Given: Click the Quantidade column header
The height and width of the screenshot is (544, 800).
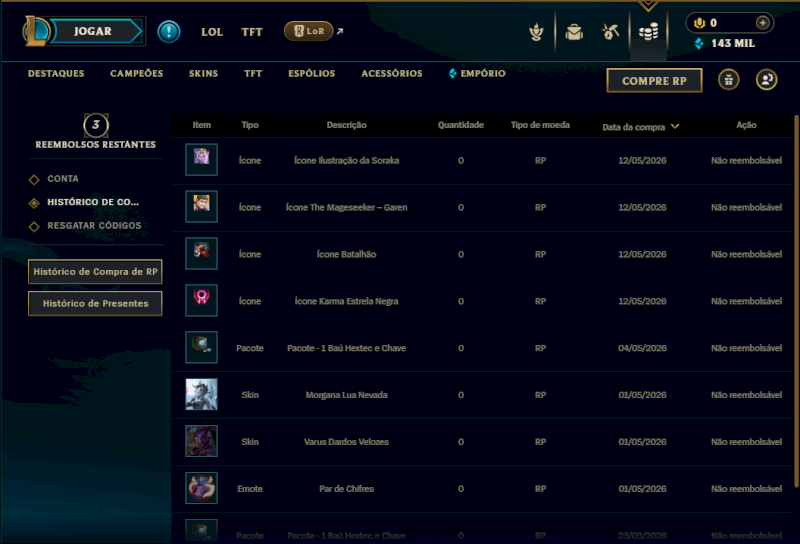Looking at the screenshot, I should pos(461,125).
